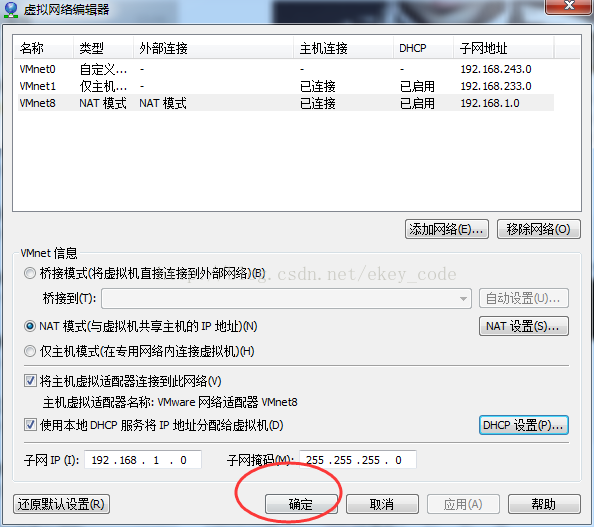
Task: Click subnet address 192.168.243.0
Action: click(x=496, y=69)
